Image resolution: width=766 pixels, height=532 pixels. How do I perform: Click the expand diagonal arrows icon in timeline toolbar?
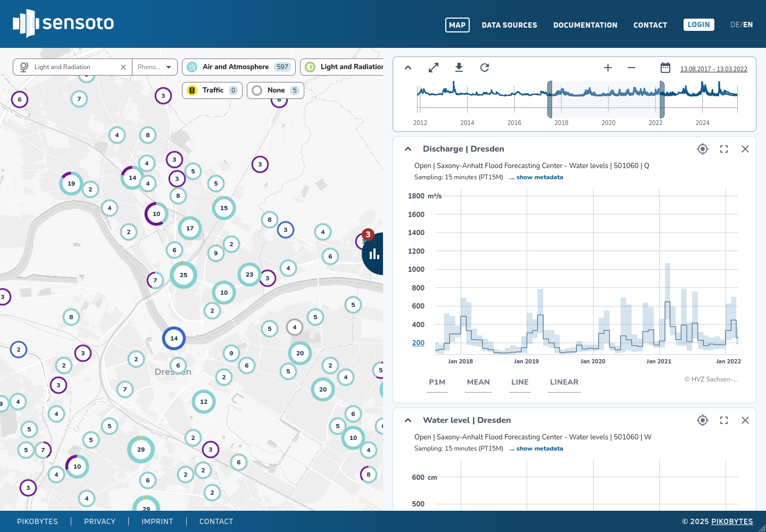(x=434, y=68)
